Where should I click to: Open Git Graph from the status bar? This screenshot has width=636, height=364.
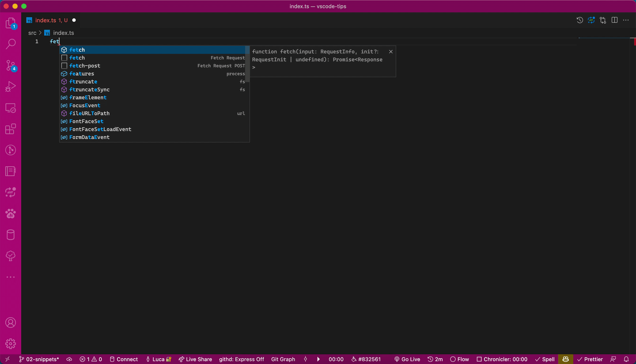click(283, 359)
